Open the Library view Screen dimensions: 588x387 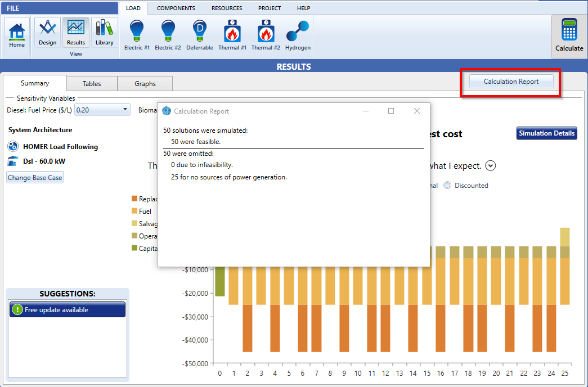tap(104, 33)
